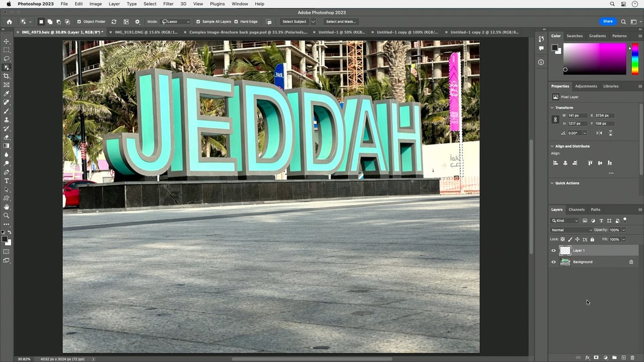Create a new layer icon
Viewport: 644px width, 362px height.
click(623, 357)
